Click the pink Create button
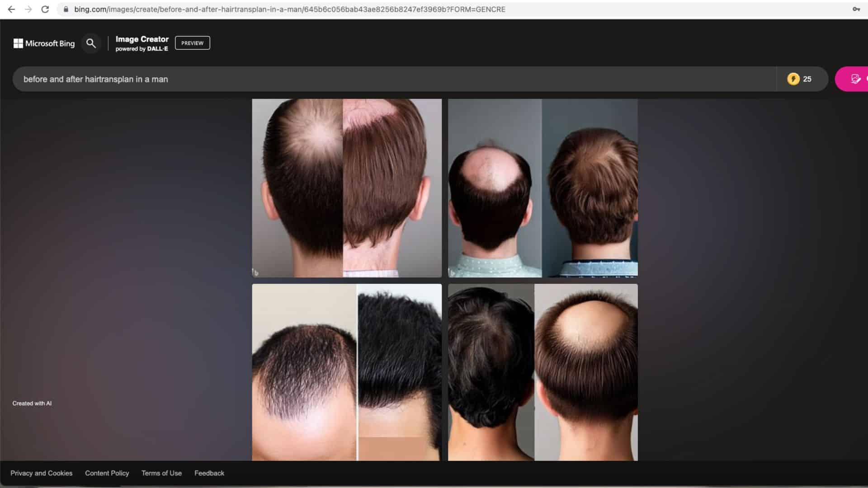Image resolution: width=868 pixels, height=488 pixels. (852, 79)
